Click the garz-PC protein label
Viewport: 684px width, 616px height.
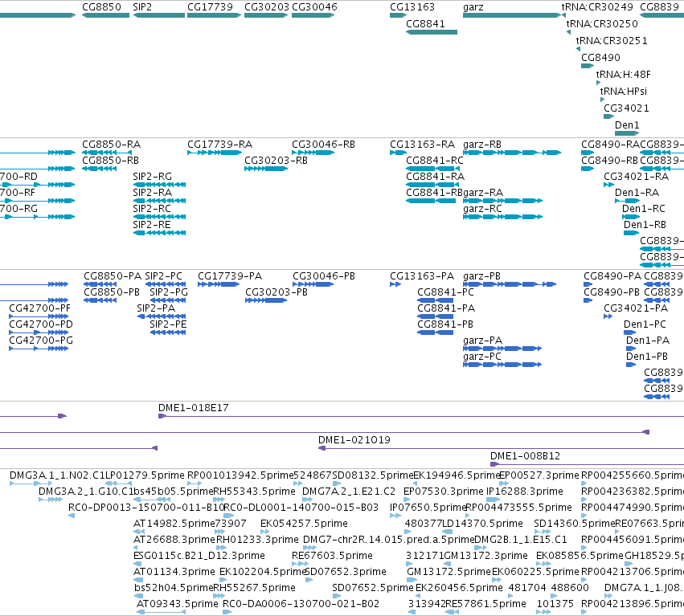click(x=482, y=357)
